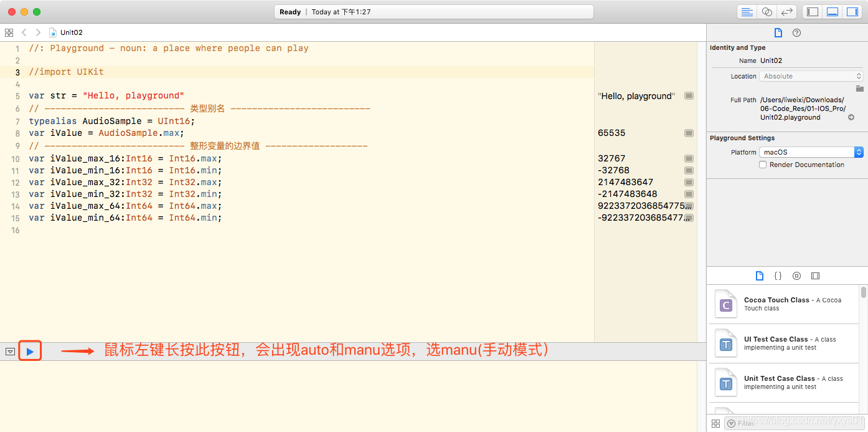The image size is (868, 432).
Task: Toggle the inspector utilities pane
Action: 852,12
